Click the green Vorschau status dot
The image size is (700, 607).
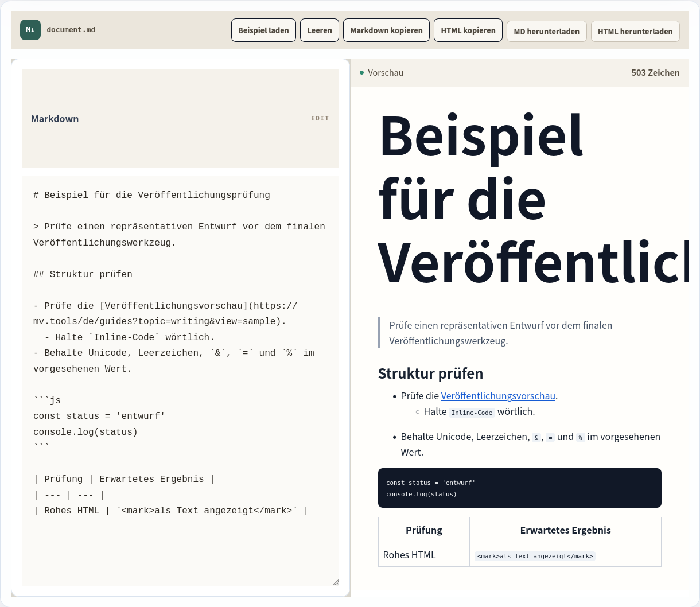[x=362, y=73]
